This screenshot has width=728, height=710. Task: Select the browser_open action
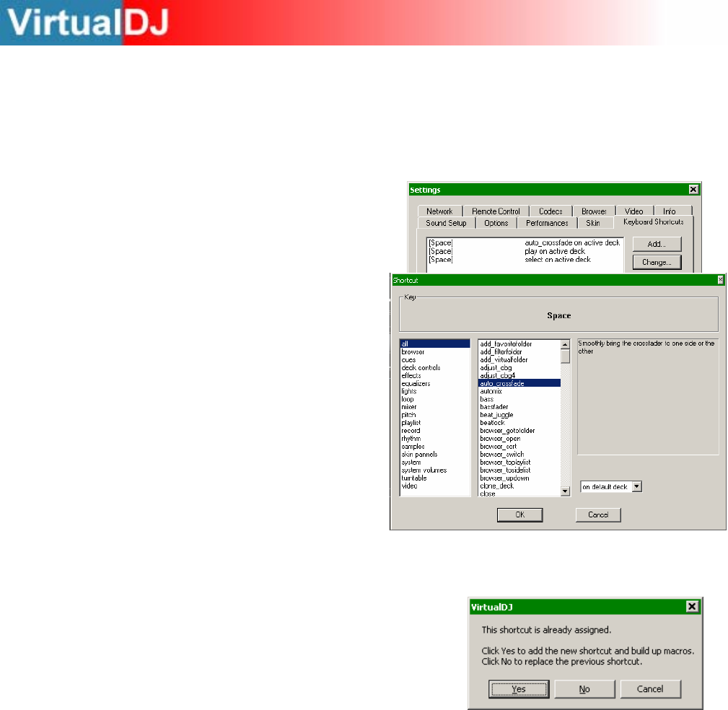[519, 439]
